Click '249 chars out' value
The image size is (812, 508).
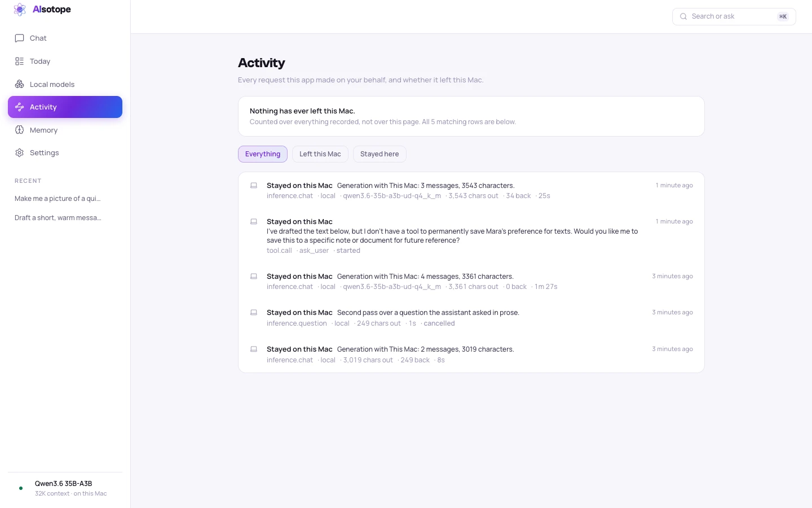point(379,323)
